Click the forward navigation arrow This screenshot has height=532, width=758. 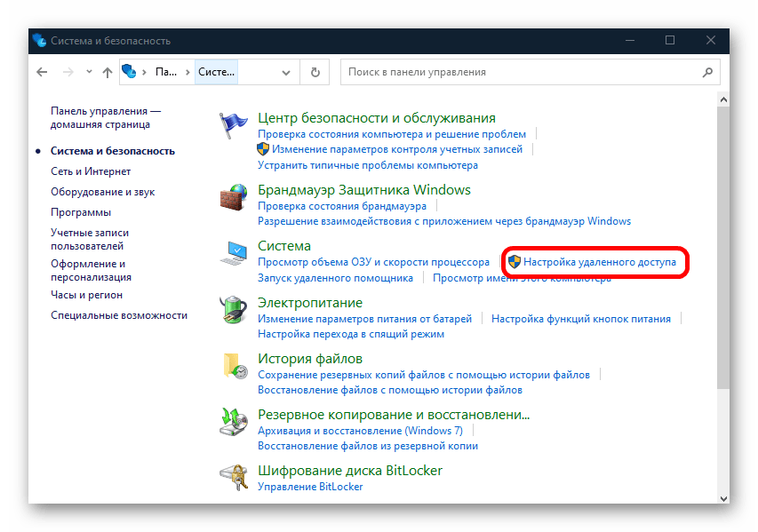click(x=68, y=72)
